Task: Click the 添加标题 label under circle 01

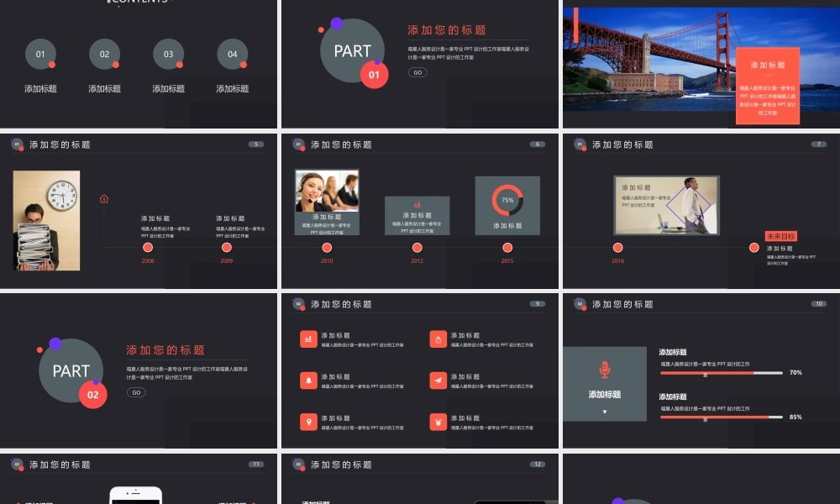Action: click(40, 88)
